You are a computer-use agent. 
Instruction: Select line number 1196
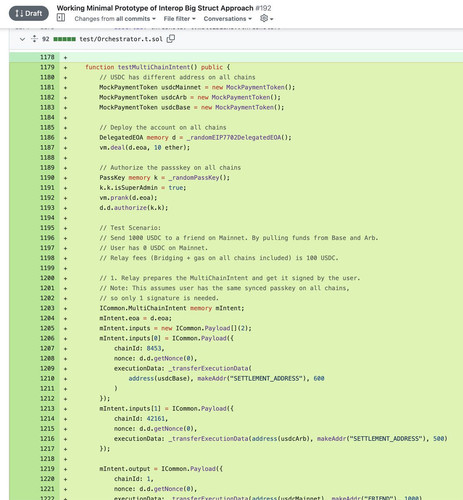click(x=47, y=238)
